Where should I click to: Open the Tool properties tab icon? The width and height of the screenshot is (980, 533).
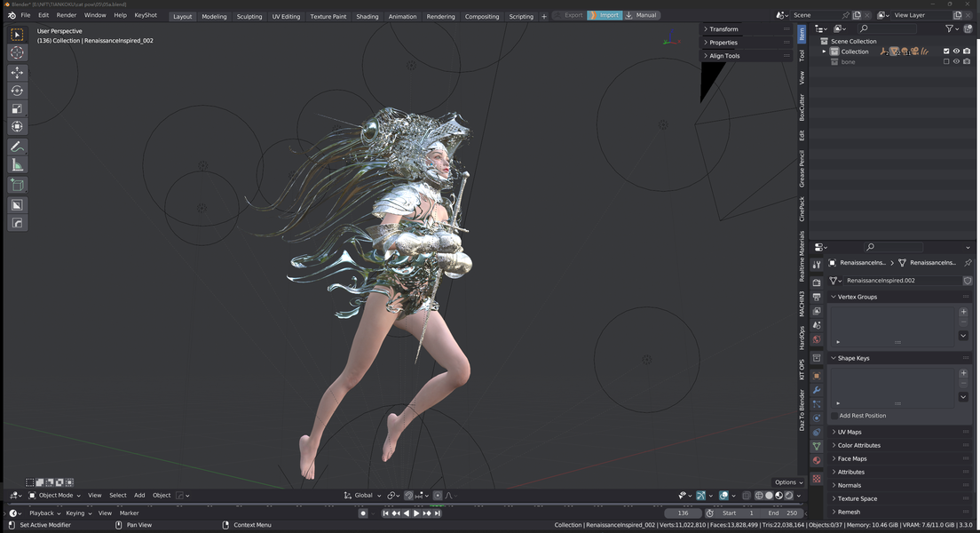pyautogui.click(x=817, y=265)
